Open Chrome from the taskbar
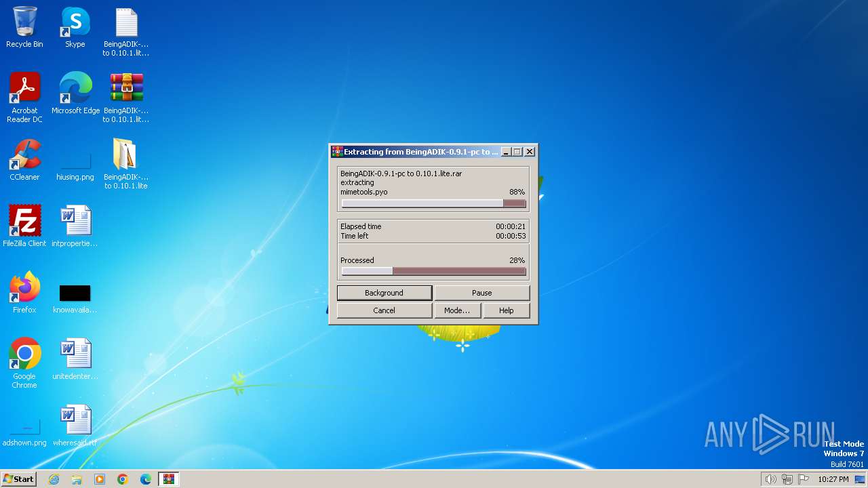The image size is (868, 488). tap(123, 479)
